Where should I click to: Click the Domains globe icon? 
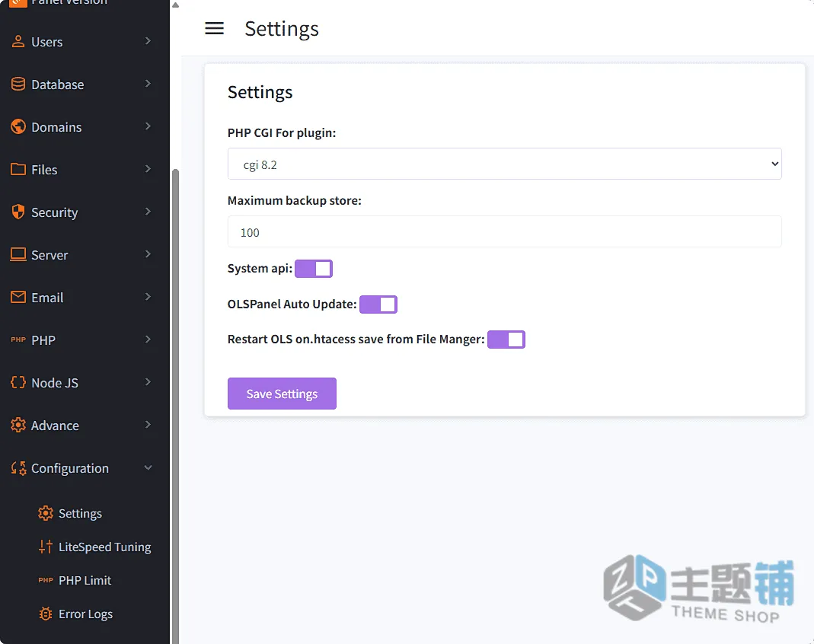point(18,126)
